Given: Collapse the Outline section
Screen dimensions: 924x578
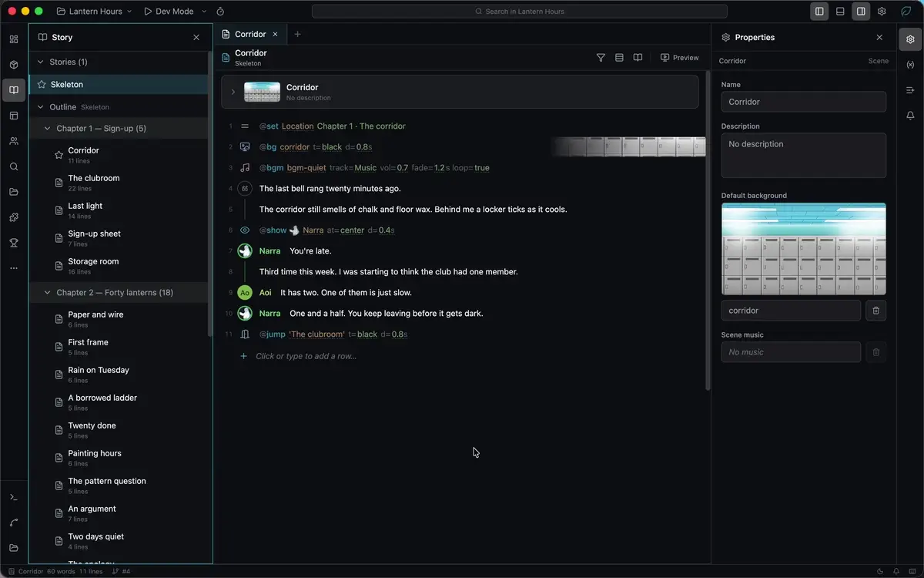Looking at the screenshot, I should click(41, 107).
